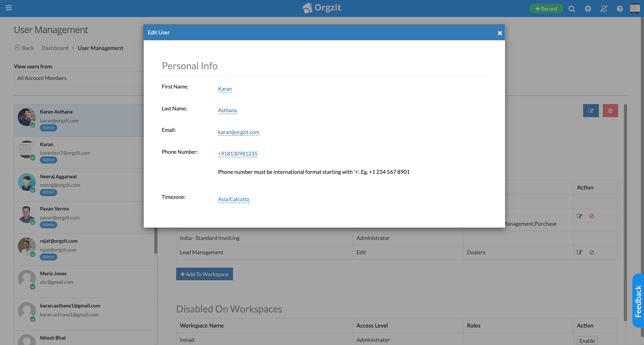Click the upload arrow icon
The height and width of the screenshot is (345, 644).
click(588, 9)
